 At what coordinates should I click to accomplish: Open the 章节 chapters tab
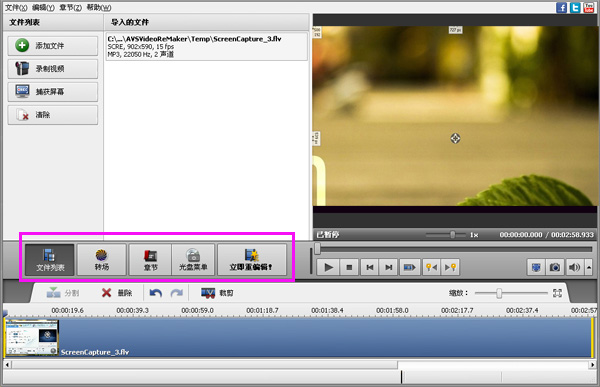[x=150, y=260]
